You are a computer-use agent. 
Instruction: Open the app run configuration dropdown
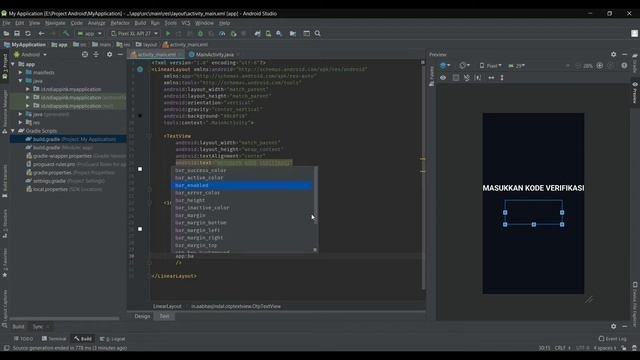point(90,33)
